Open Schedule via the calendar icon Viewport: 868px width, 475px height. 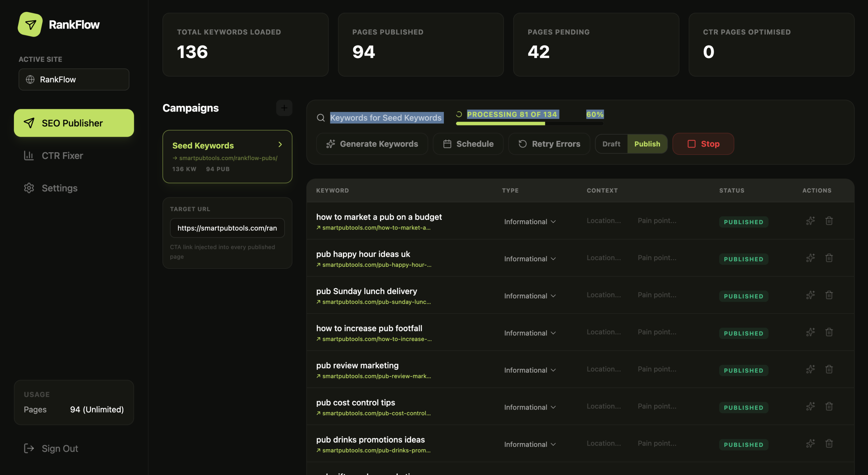click(x=447, y=144)
